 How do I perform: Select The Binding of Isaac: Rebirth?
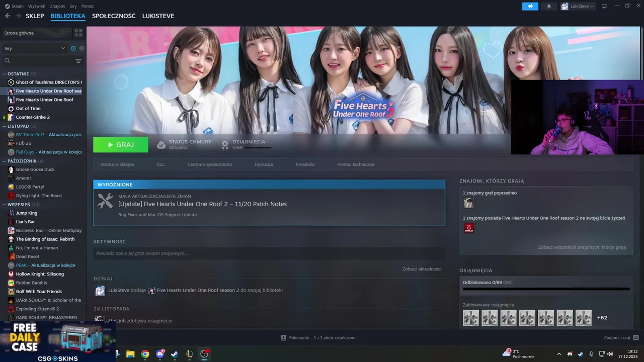pos(44,239)
